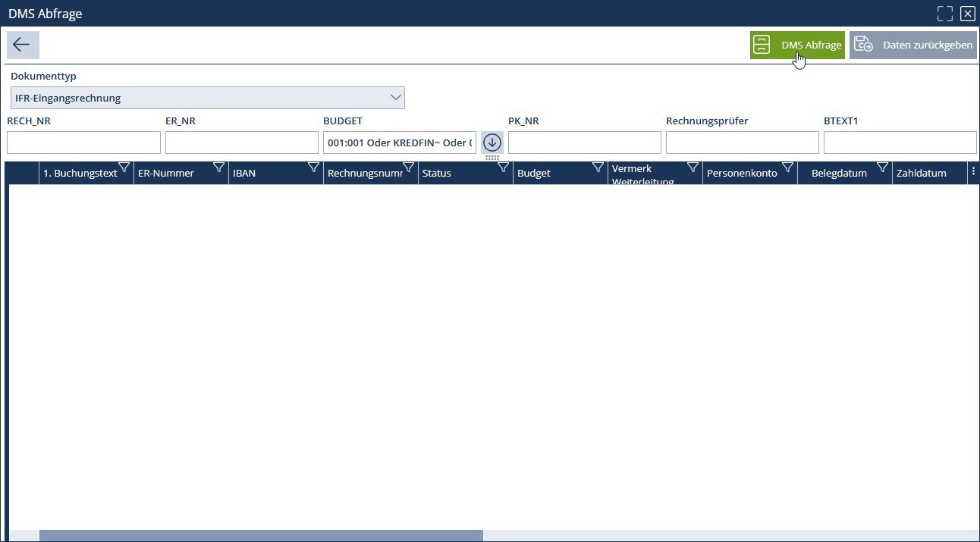Open filter for ER-Nummer column
Viewport: 980px width, 542px height.
pos(219,168)
